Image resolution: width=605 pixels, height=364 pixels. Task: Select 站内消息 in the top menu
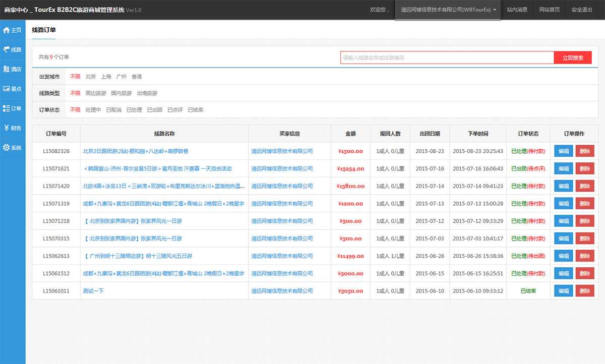(x=517, y=10)
